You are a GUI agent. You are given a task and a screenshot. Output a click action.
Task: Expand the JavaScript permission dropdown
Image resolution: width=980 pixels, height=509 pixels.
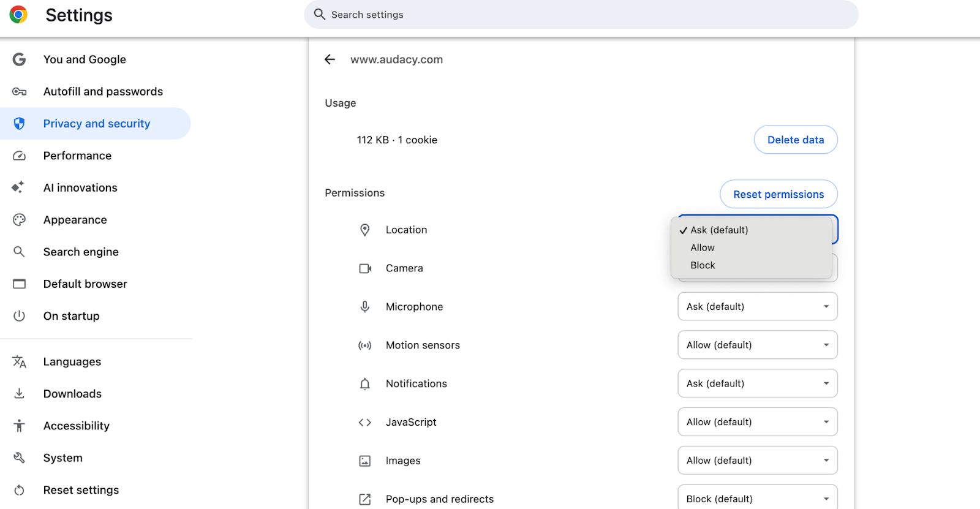(x=757, y=422)
